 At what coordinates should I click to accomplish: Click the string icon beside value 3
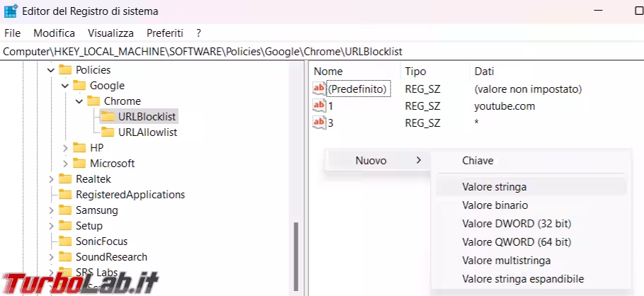pos(319,123)
